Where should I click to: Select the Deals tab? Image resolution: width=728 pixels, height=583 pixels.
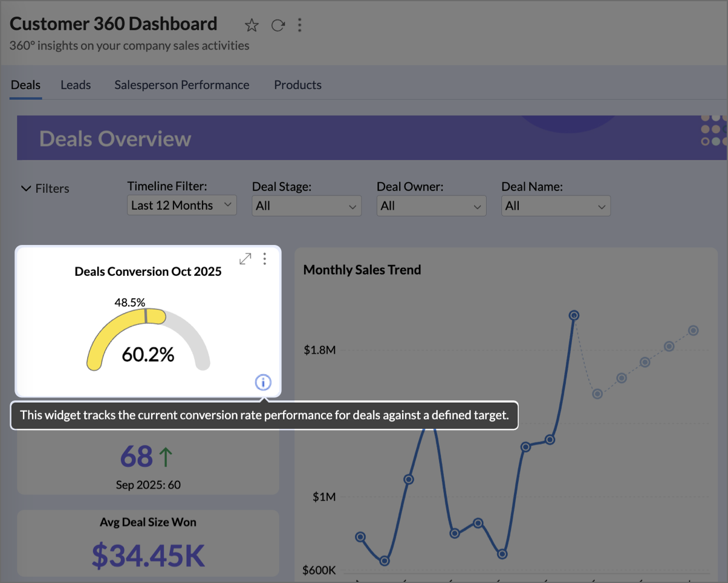(x=25, y=85)
